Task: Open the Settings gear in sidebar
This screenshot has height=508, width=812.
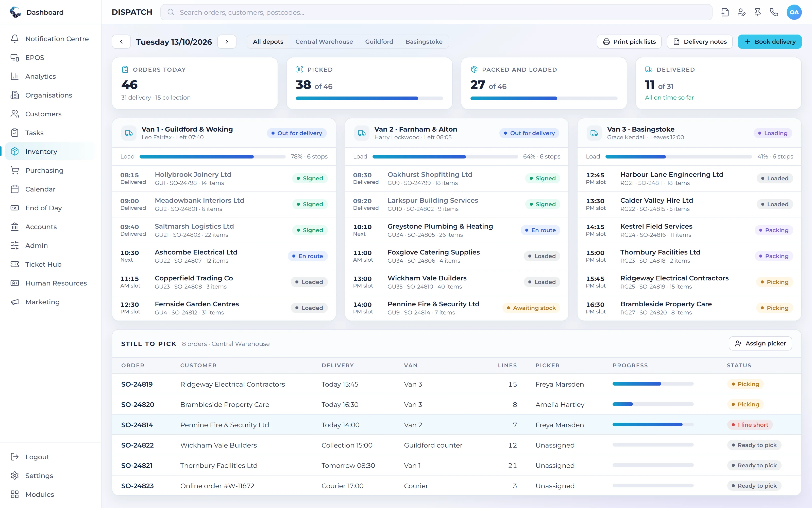Action: 15,476
